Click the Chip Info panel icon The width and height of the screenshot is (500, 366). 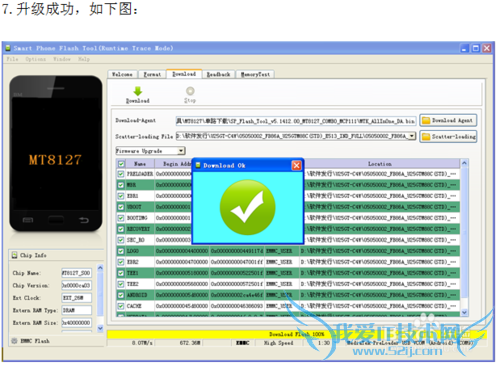point(14,255)
